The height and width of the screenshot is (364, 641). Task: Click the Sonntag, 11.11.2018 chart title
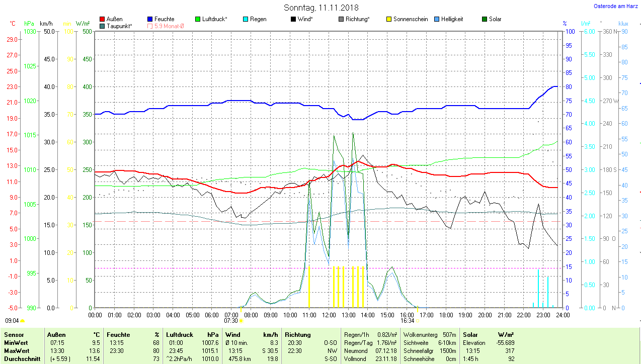coord(321,8)
